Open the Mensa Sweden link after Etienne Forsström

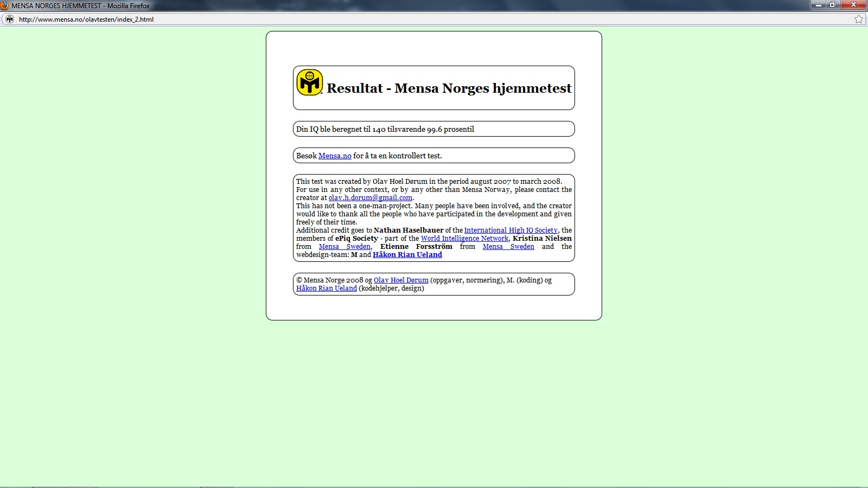(508, 247)
